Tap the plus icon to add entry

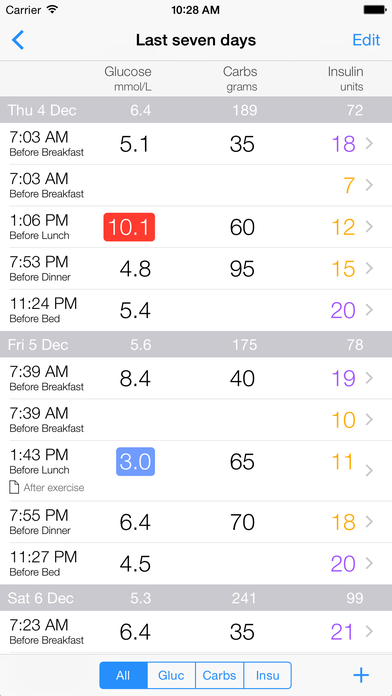coord(361,675)
